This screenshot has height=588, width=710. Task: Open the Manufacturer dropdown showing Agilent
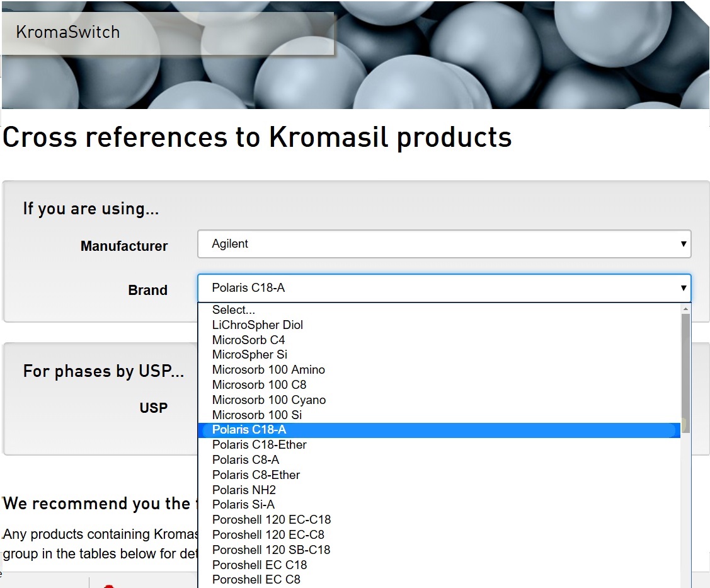pos(444,244)
